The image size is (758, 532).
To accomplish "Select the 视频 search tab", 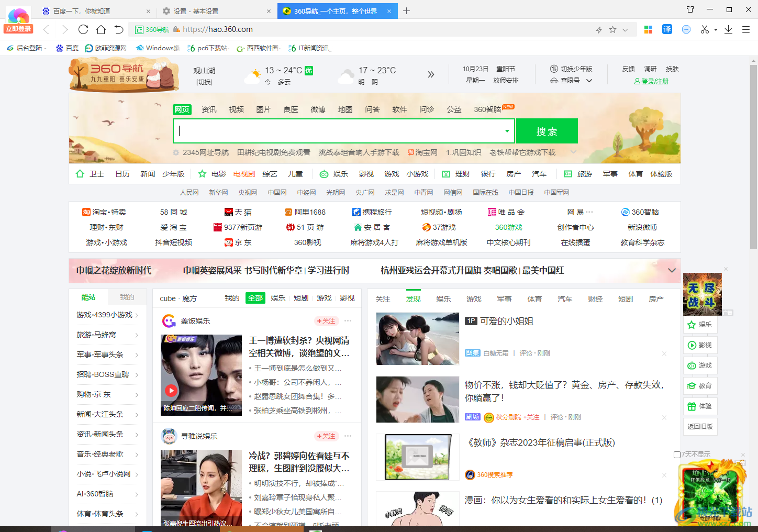I will (x=236, y=109).
